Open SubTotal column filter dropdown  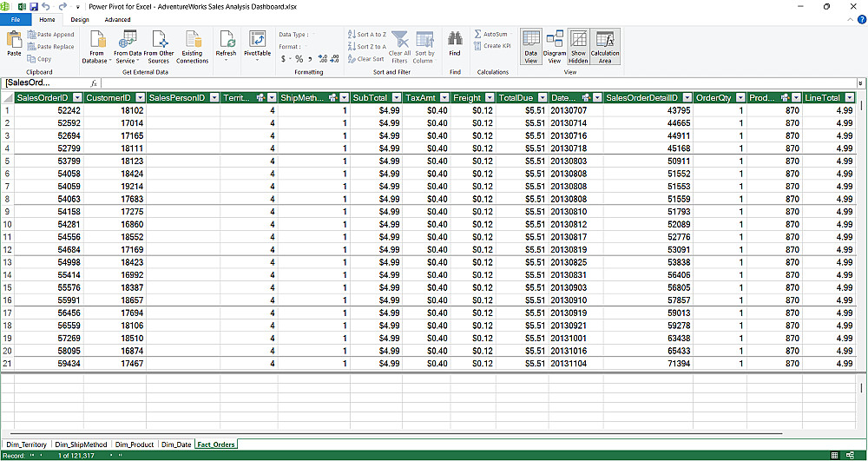(x=397, y=98)
